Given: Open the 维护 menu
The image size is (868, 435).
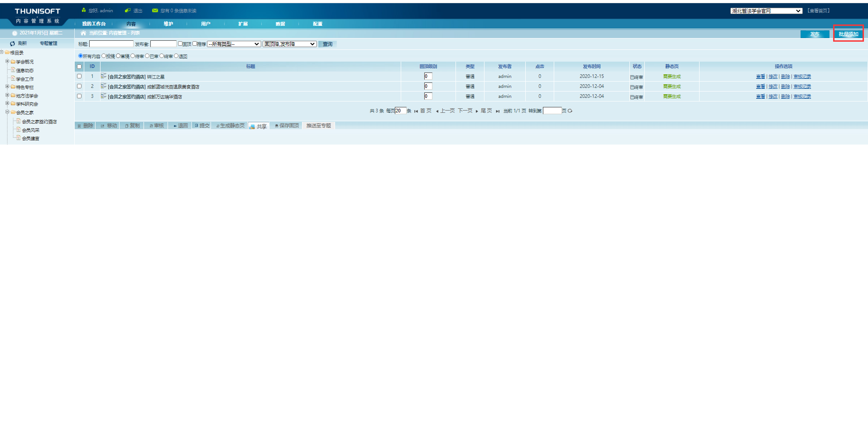Looking at the screenshot, I should [168, 24].
